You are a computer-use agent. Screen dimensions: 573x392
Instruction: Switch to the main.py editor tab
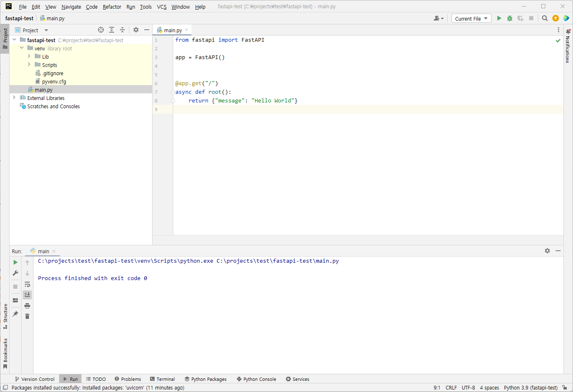173,30
